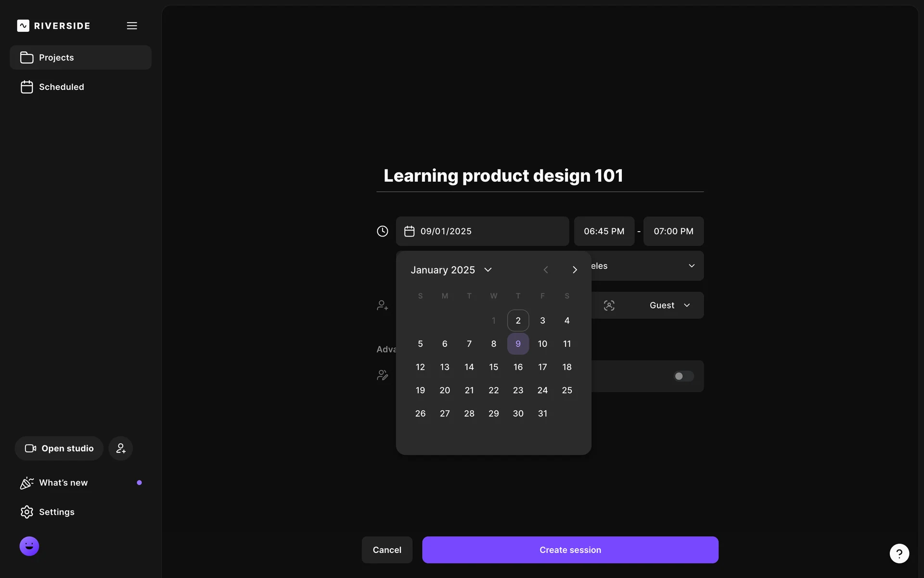Open the help question mark button

point(899,553)
